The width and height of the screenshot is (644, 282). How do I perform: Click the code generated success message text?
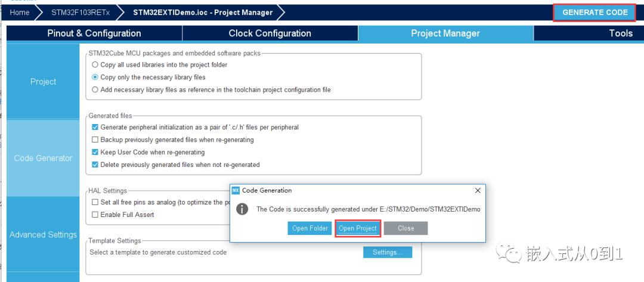pos(369,209)
